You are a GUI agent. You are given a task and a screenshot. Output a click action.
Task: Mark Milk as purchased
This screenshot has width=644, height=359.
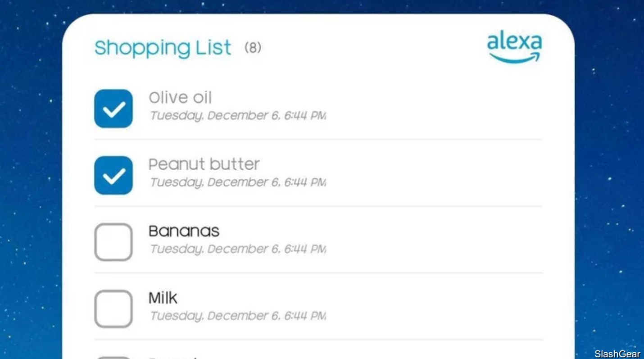(113, 309)
